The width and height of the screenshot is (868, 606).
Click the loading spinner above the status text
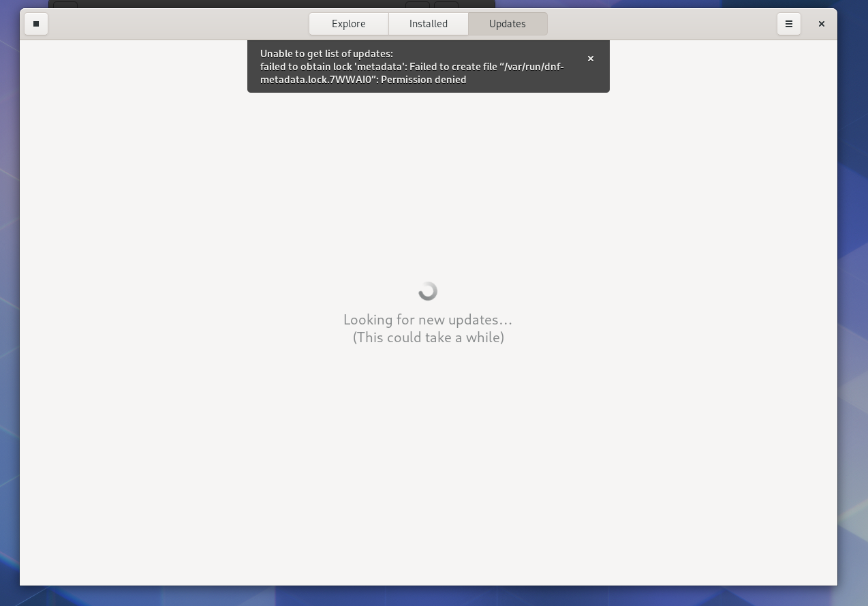click(x=428, y=290)
